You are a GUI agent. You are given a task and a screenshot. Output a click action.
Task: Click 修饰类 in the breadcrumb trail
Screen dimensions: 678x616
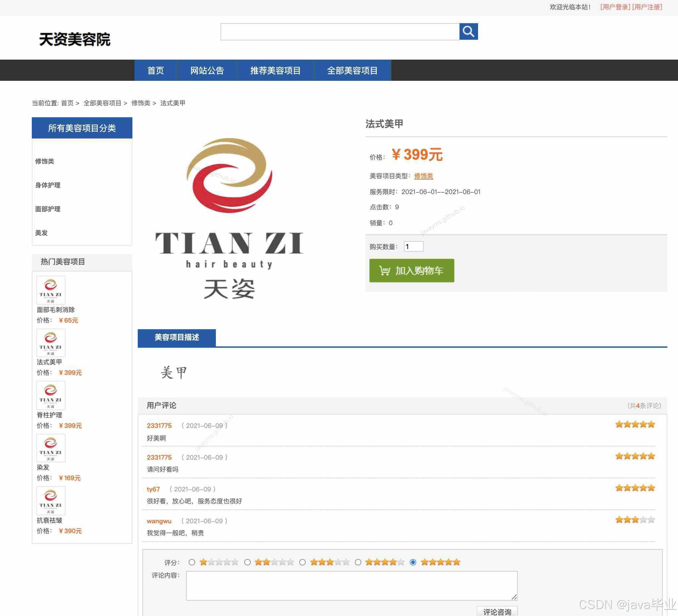[x=141, y=103]
